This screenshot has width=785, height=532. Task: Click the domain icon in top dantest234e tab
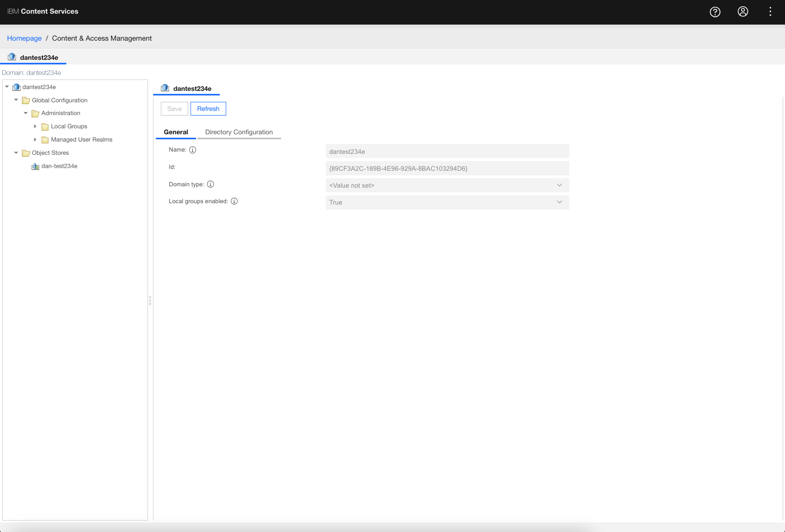(x=12, y=57)
